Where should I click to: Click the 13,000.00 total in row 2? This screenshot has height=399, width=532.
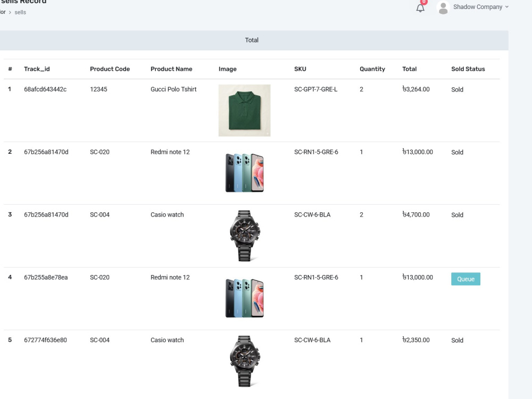[417, 152]
